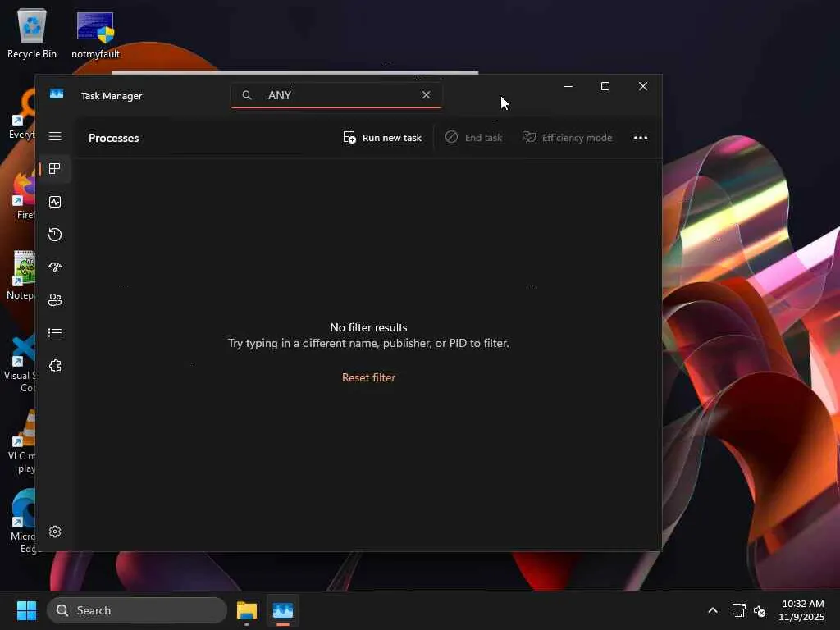Open App history tab in sidebar

coord(55,234)
